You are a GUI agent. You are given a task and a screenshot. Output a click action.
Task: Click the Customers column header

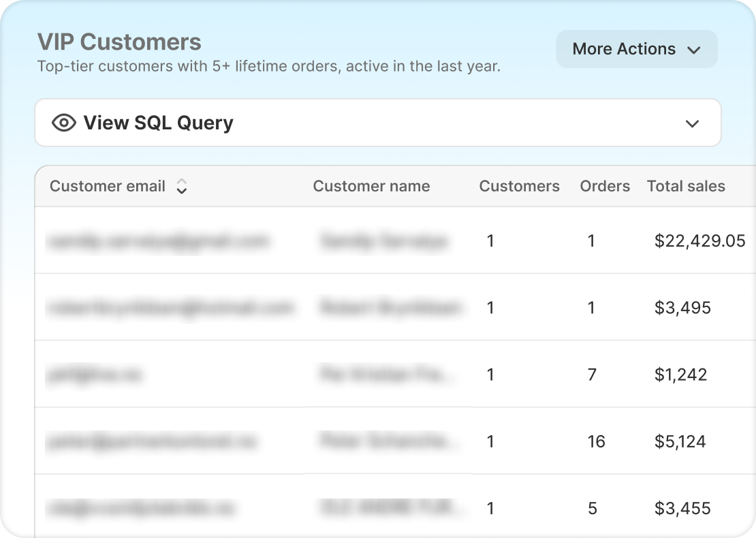(x=519, y=187)
